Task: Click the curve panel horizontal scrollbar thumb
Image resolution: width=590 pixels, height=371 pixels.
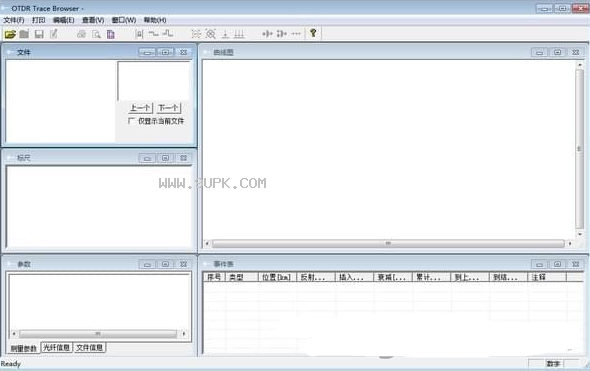Action: tap(388, 243)
